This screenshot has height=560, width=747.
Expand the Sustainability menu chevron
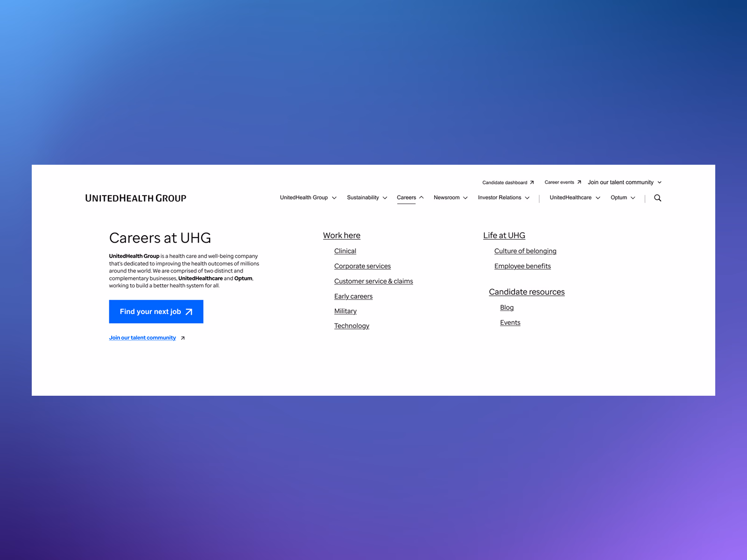click(x=385, y=198)
